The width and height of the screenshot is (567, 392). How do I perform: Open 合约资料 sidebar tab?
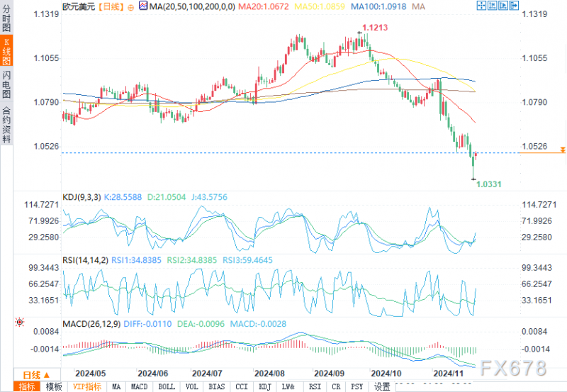[x=6, y=125]
